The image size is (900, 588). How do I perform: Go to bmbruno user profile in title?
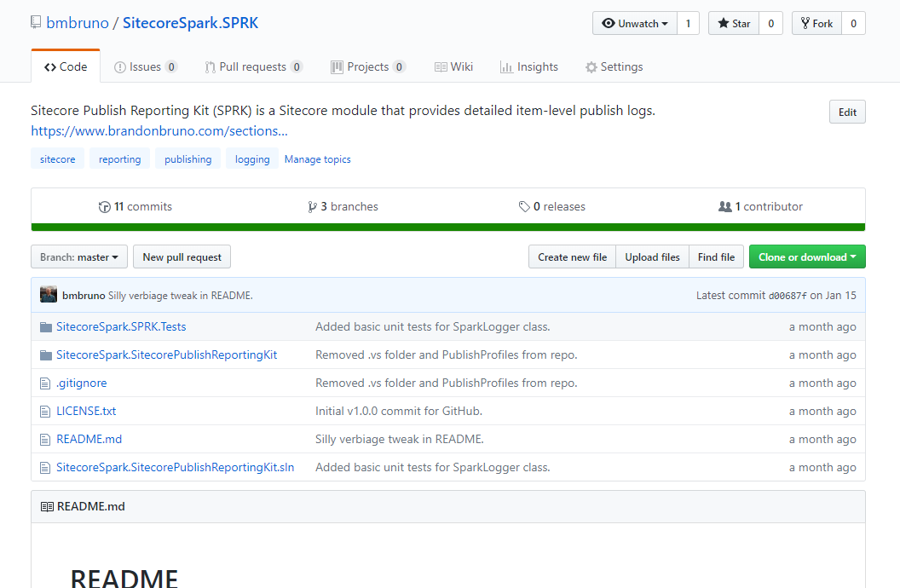point(78,23)
